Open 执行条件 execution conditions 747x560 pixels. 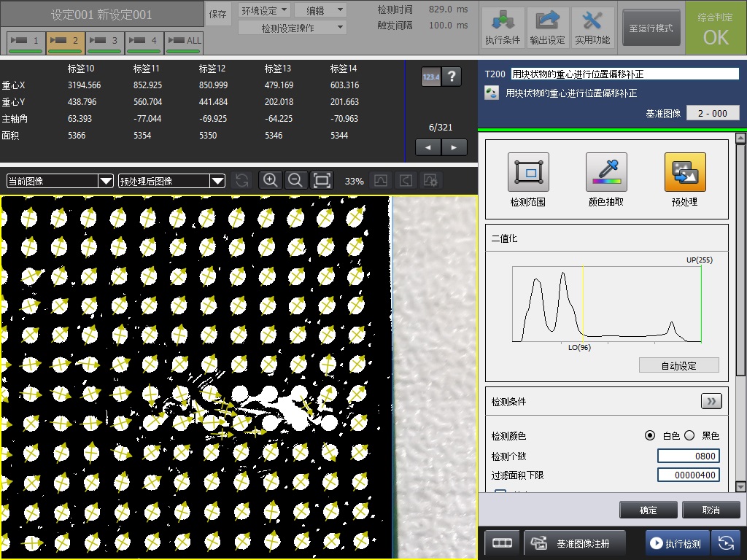(502, 28)
